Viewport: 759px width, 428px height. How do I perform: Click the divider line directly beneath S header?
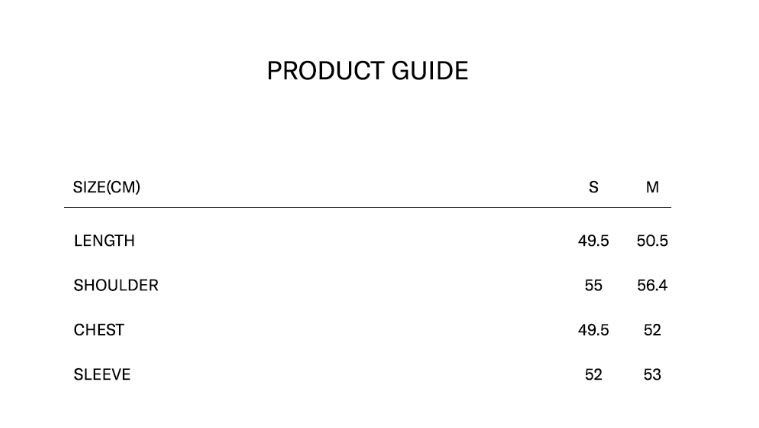[x=593, y=208]
